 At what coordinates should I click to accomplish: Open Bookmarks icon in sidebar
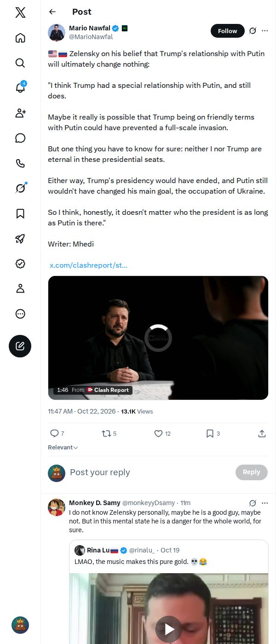[20, 213]
